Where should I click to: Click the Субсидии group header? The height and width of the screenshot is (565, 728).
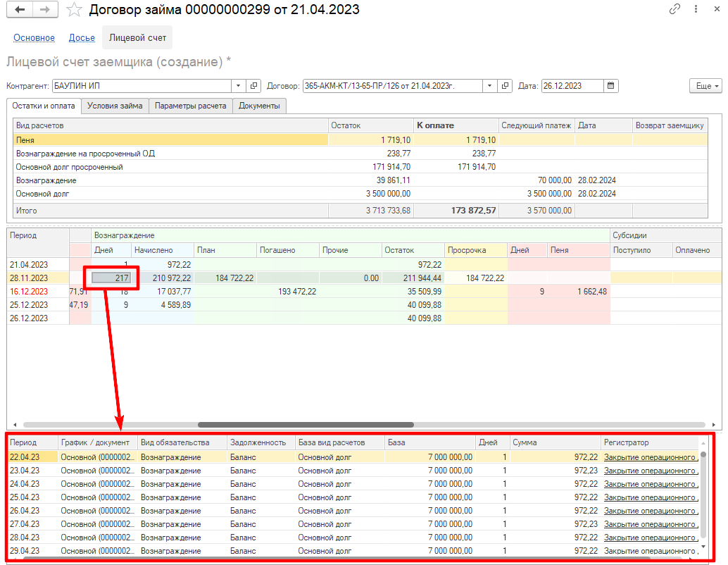[666, 235]
